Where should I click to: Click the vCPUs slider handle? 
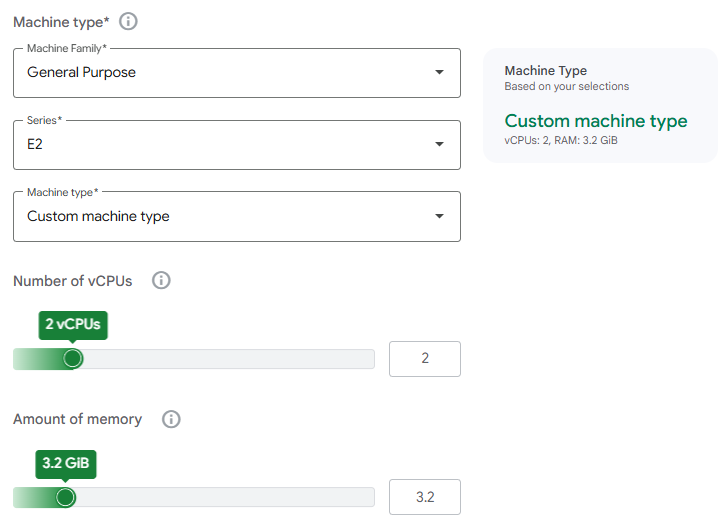point(72,359)
